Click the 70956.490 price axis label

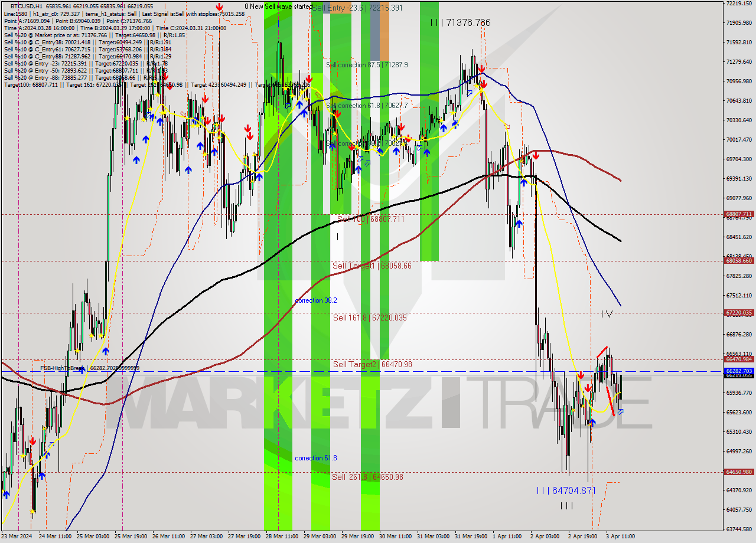[x=739, y=81]
